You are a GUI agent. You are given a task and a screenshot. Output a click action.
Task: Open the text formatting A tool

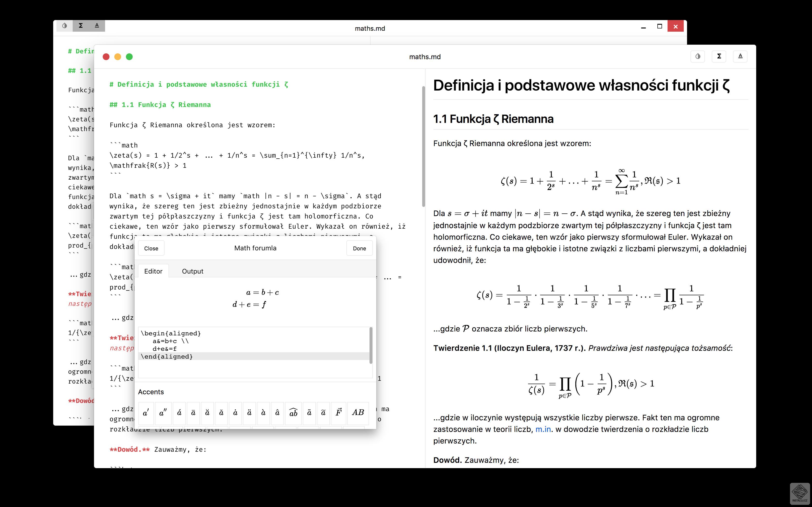tap(740, 56)
